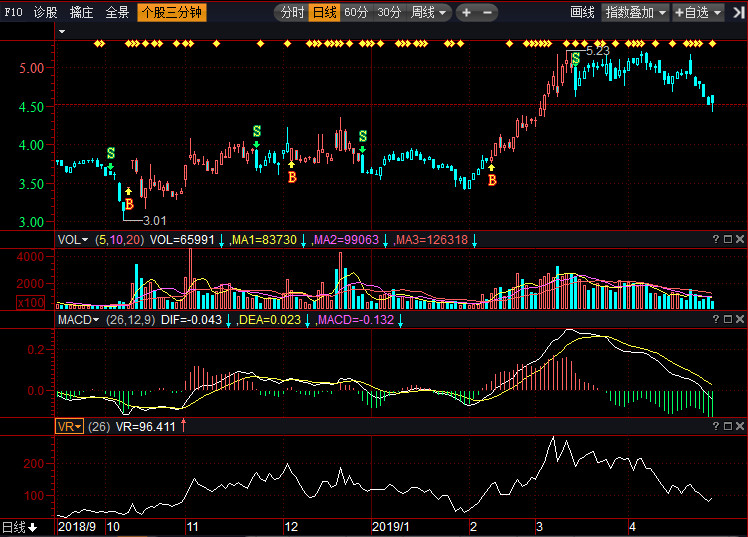Screen dimensions: 748x537
Task: Click the 2018/9 date label on timeline
Action: [76, 527]
